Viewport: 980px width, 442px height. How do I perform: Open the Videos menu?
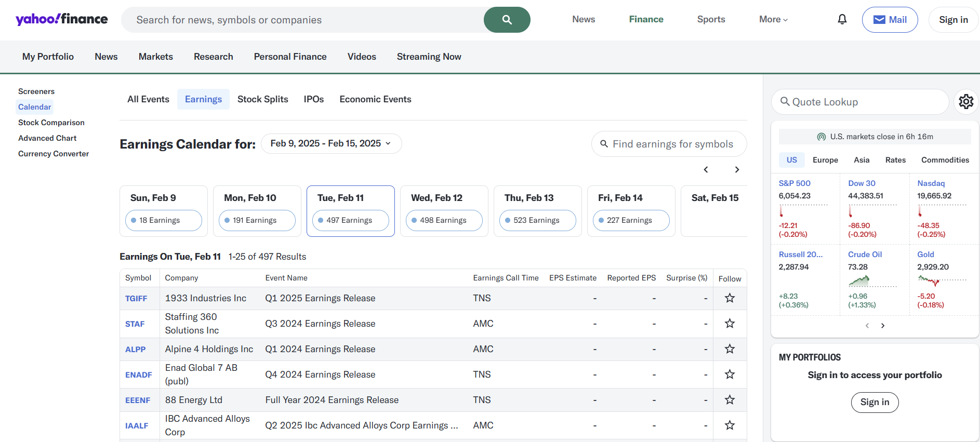(362, 57)
